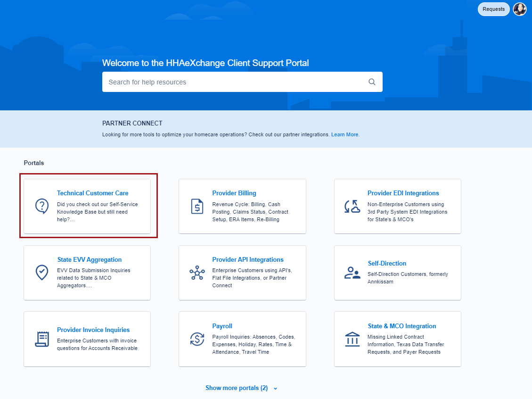Click the PARTNER CONNECT heading

coord(132,123)
